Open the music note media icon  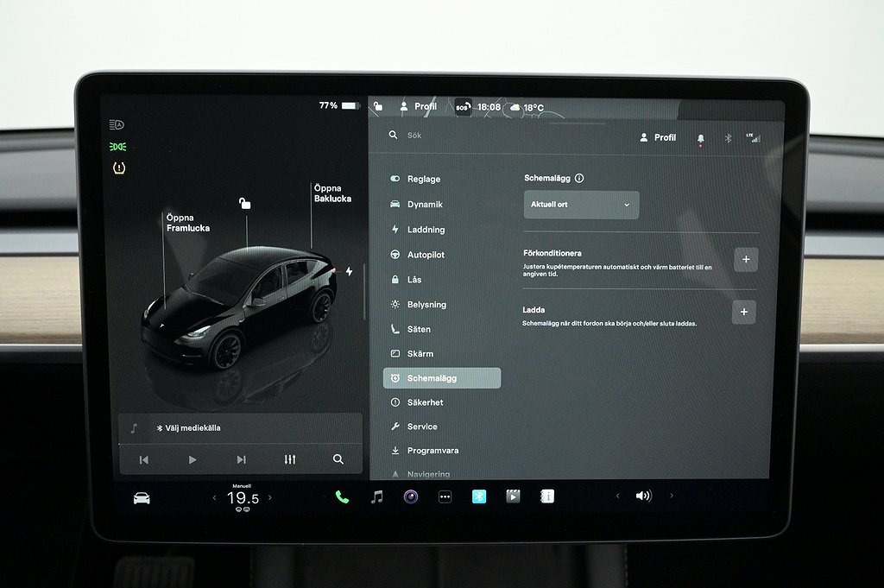click(375, 496)
